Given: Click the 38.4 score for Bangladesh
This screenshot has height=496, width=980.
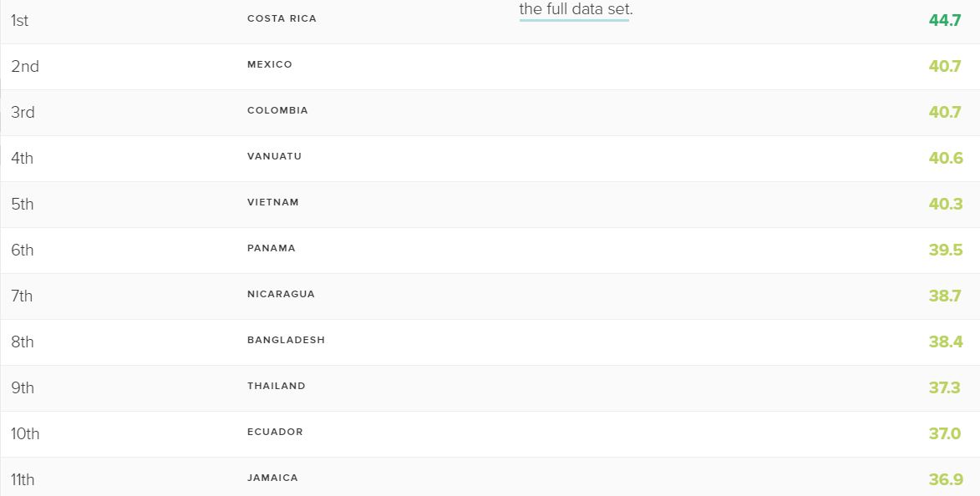Looking at the screenshot, I should [x=945, y=342].
